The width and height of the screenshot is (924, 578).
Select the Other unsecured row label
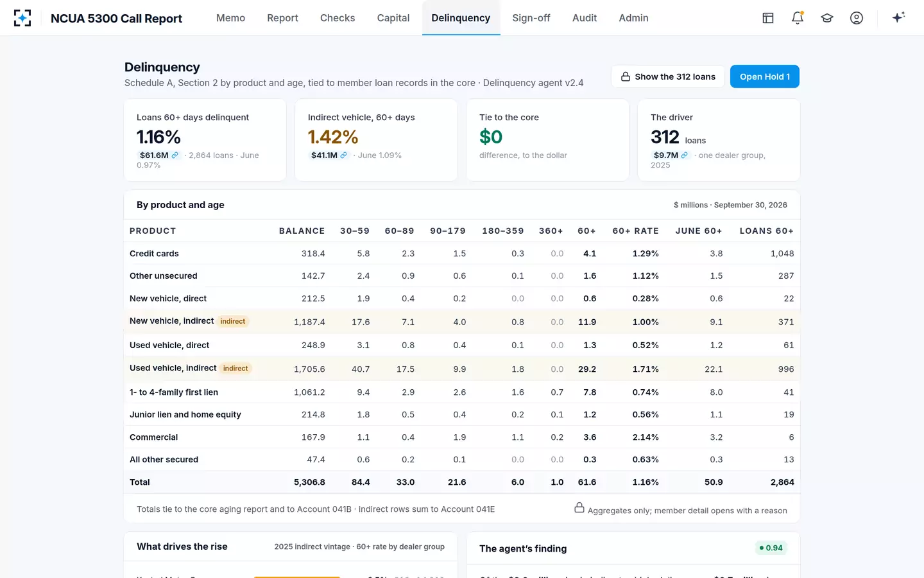pyautogui.click(x=164, y=276)
